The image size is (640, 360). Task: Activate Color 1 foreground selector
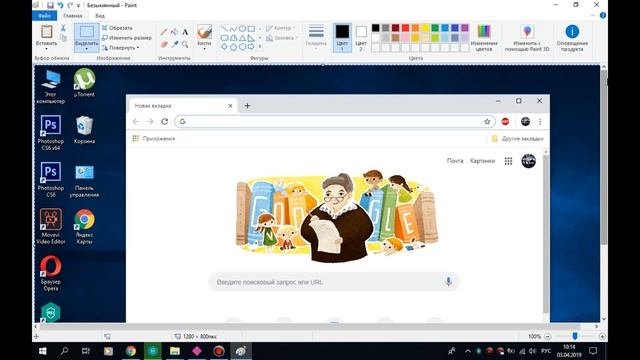click(x=342, y=37)
